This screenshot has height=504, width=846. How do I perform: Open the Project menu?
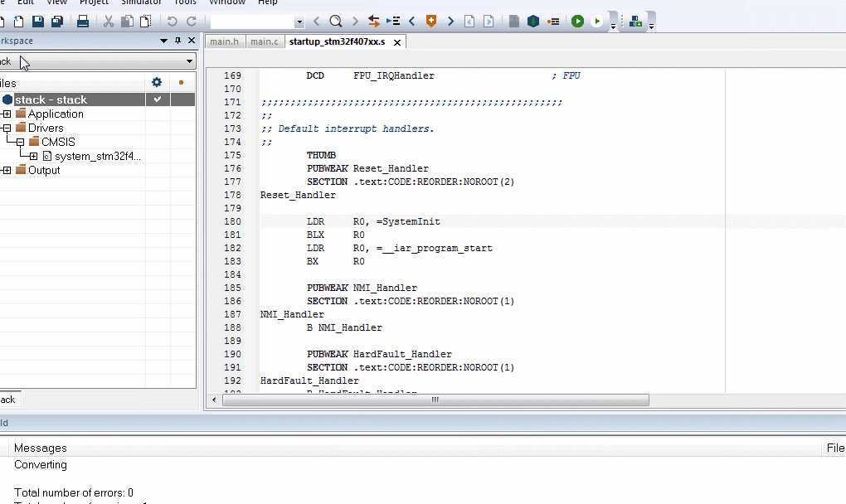click(94, 2)
